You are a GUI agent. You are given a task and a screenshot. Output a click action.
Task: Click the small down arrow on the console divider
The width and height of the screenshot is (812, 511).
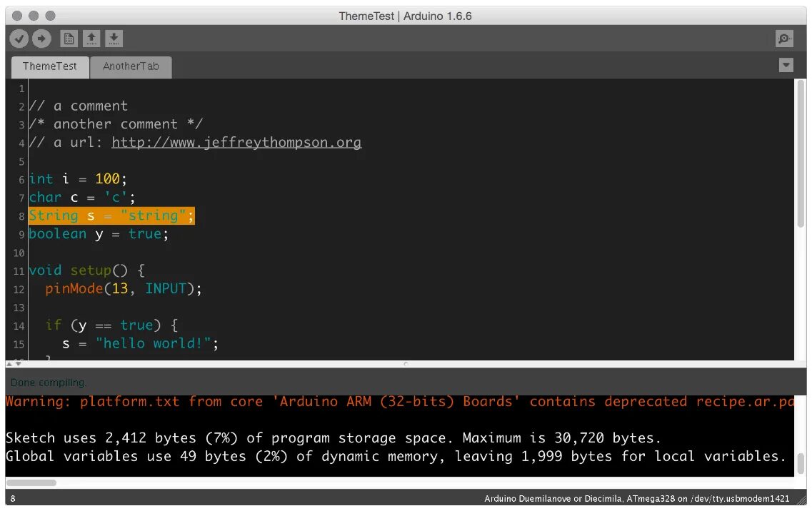(x=18, y=364)
